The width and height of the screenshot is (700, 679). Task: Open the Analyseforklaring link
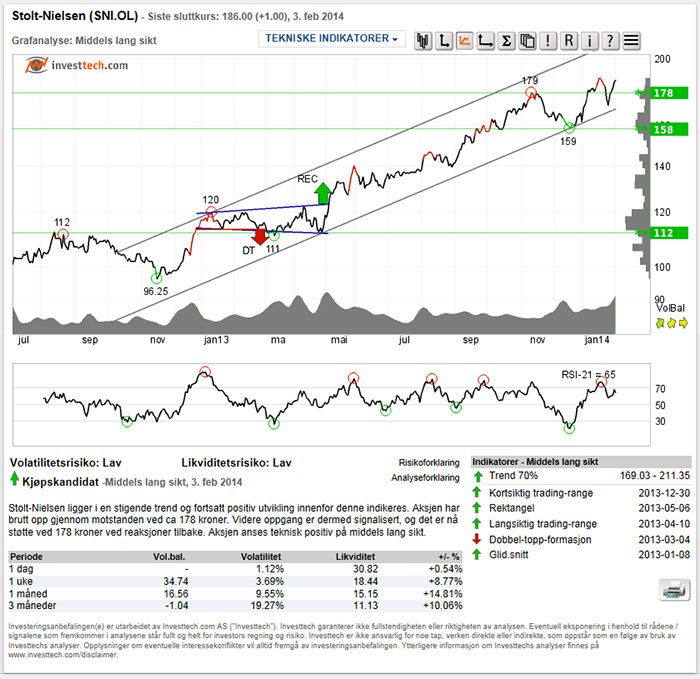427,478
